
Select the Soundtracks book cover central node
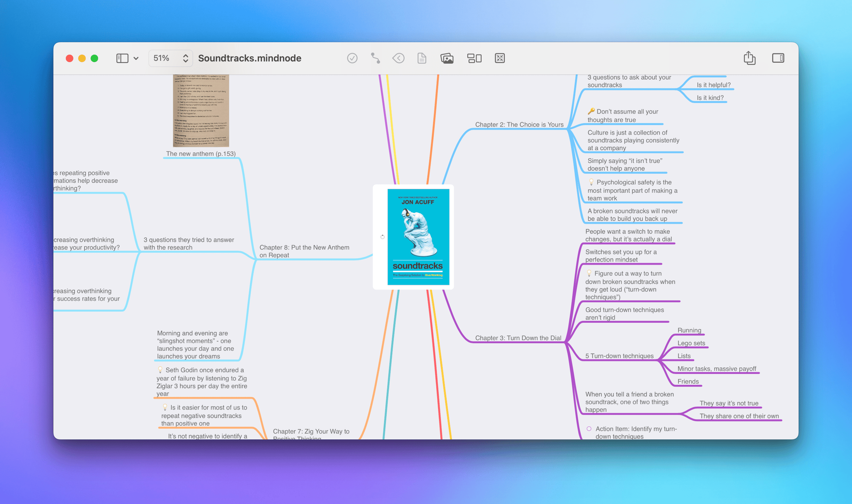tap(418, 237)
